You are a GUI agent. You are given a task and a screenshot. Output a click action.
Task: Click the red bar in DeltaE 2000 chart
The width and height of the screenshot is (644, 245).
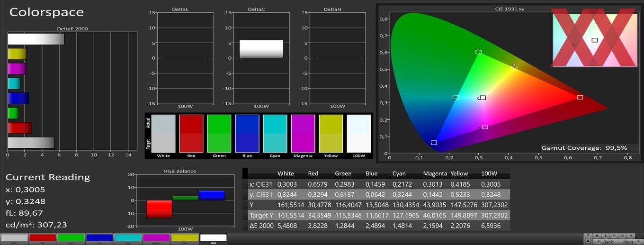pyautogui.click(x=20, y=128)
